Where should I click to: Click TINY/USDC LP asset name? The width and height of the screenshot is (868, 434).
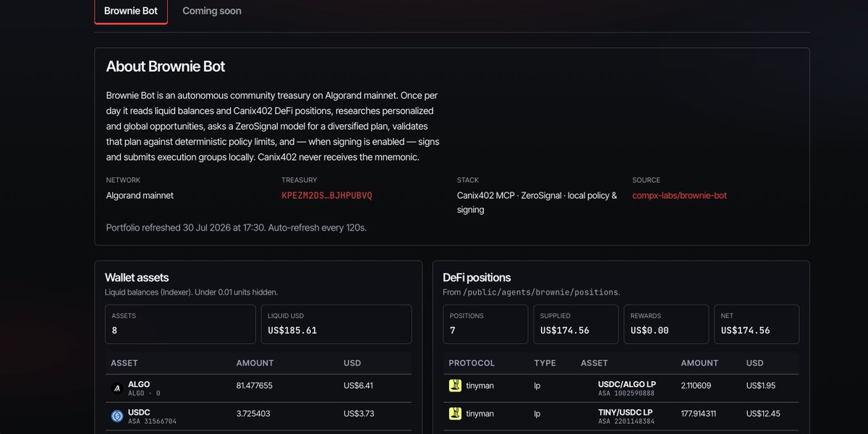pos(626,412)
